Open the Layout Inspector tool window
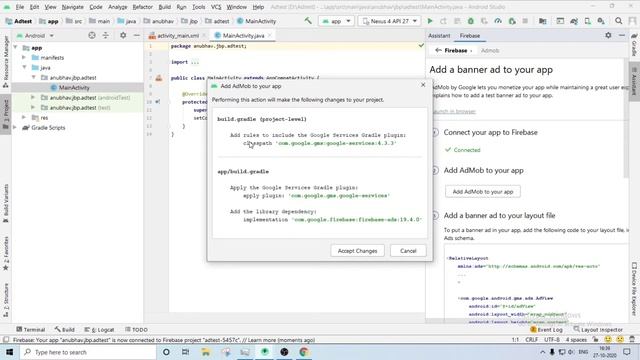640x360 pixels. coord(598,329)
